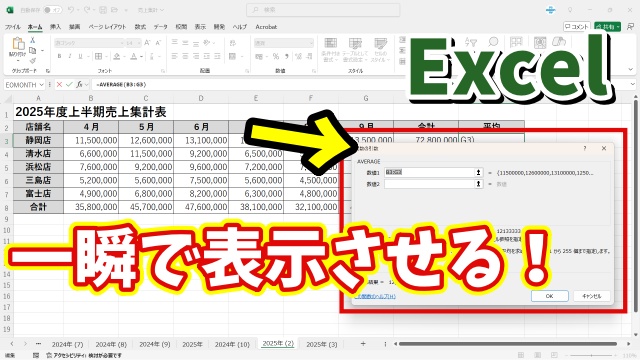The width and height of the screenshot is (640, 360).
Task: Click the Cut scissors icon
Action: pyautogui.click(x=32, y=40)
